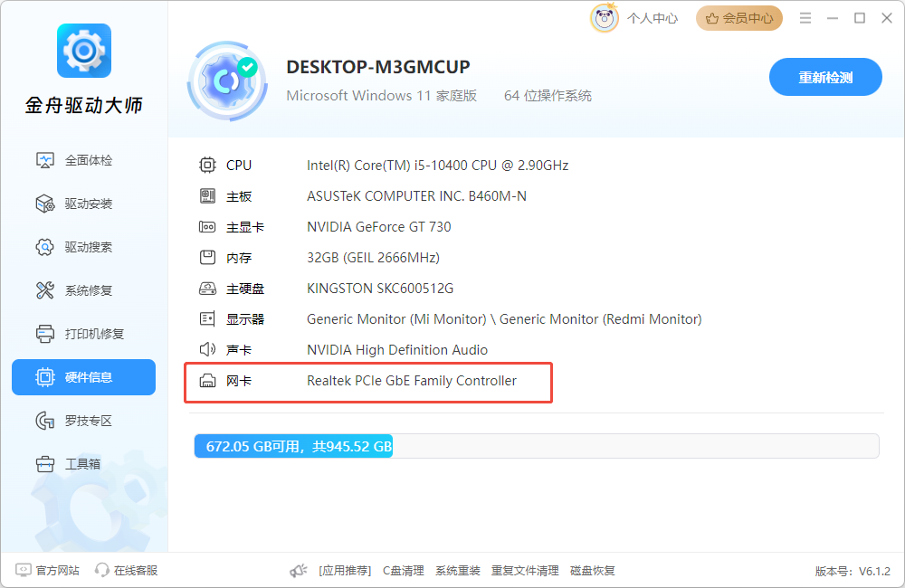Select the 硬件信息 sidebar tab
This screenshot has height=588, width=905.
tap(83, 377)
